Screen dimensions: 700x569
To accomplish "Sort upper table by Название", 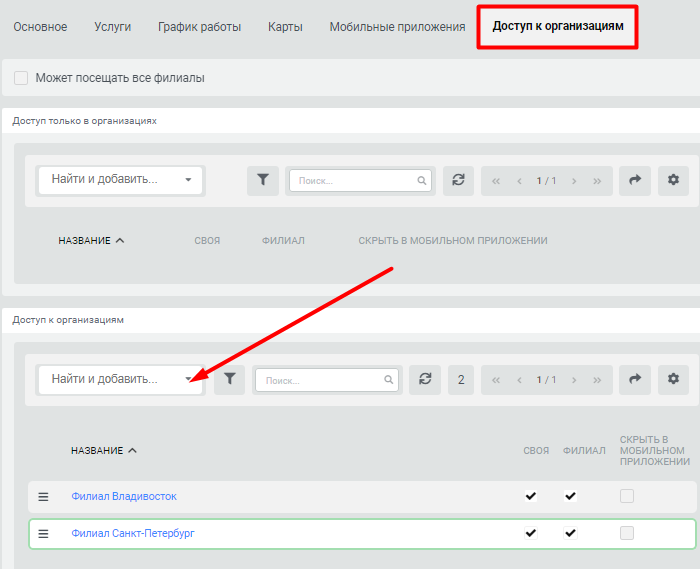I will click(91, 241).
